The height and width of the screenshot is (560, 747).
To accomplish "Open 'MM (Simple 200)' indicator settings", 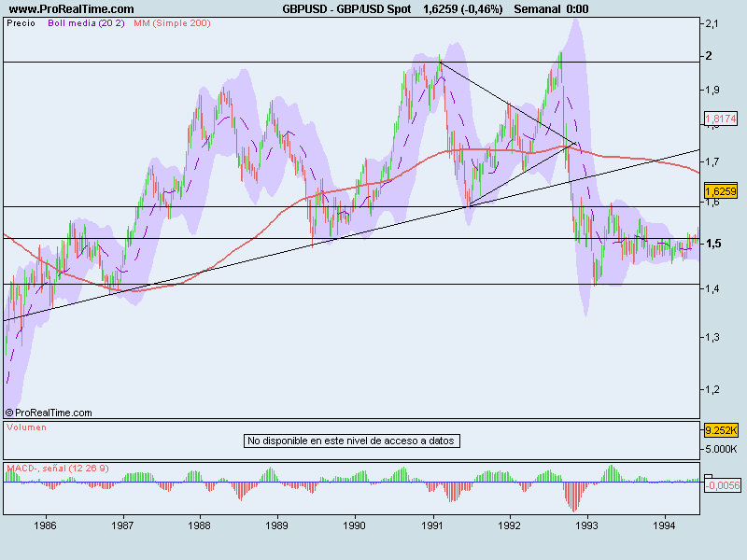I will 172,22.
